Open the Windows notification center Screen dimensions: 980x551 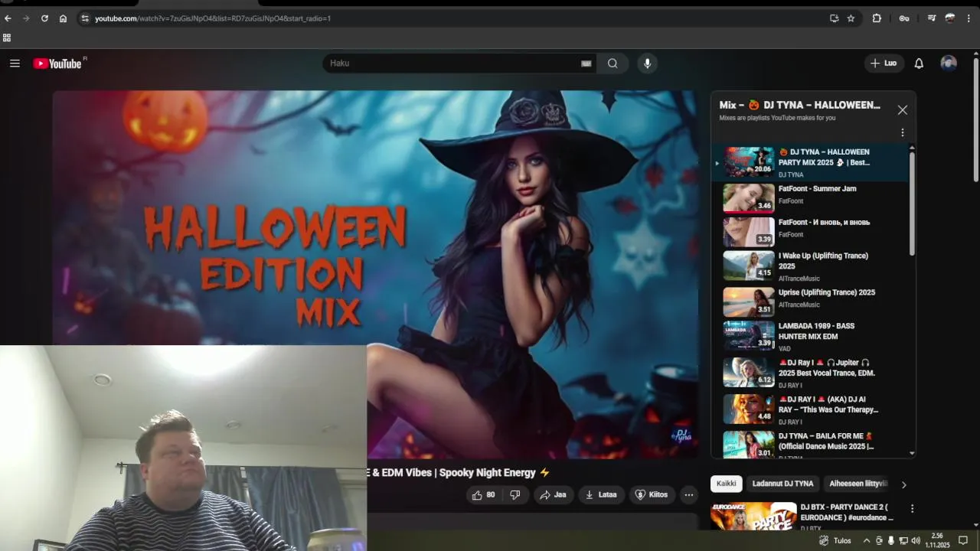tap(963, 540)
